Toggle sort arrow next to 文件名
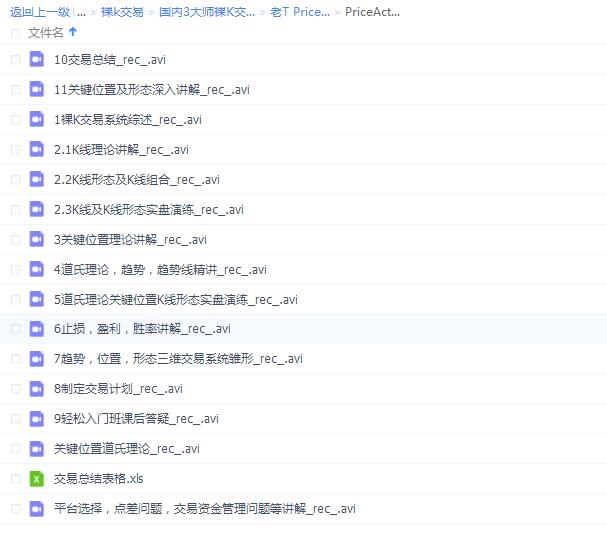The image size is (607, 534). 73,32
